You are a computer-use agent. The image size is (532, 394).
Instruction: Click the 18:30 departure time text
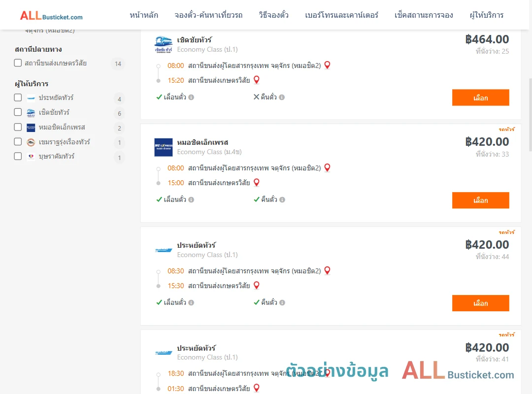pos(176,374)
